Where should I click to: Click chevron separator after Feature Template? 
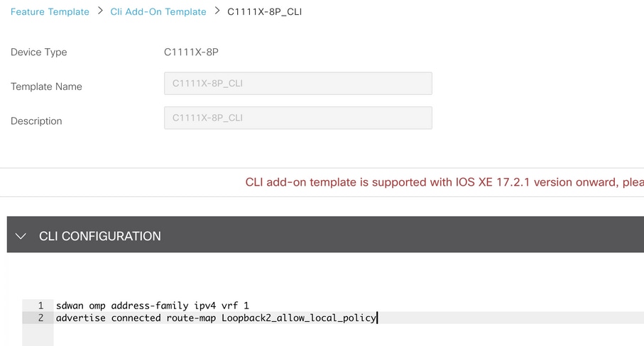click(x=100, y=12)
